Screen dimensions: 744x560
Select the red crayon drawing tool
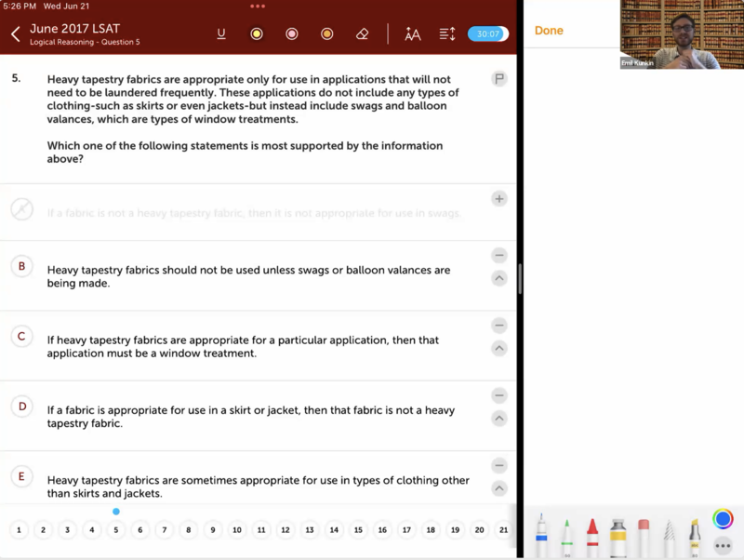coord(592,537)
